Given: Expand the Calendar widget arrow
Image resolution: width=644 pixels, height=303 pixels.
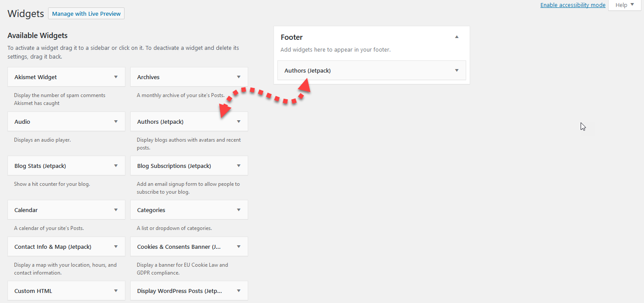Looking at the screenshot, I should click(x=116, y=210).
